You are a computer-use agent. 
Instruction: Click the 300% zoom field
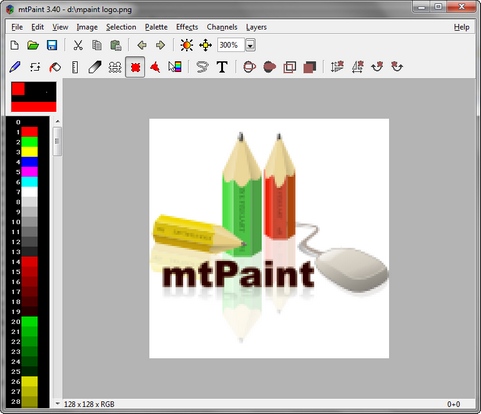[231, 45]
